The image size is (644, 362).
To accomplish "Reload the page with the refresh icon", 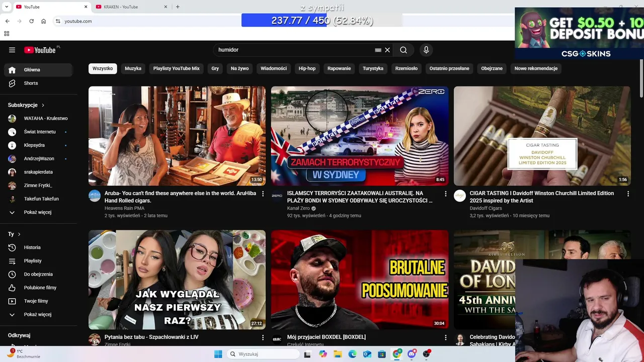I will (x=31, y=21).
